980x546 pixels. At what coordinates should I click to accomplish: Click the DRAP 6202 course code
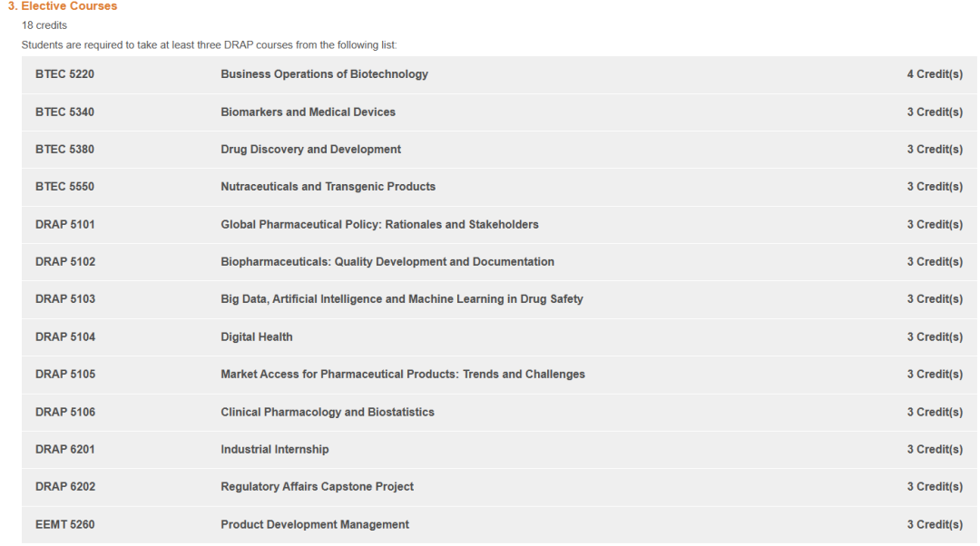tap(64, 487)
